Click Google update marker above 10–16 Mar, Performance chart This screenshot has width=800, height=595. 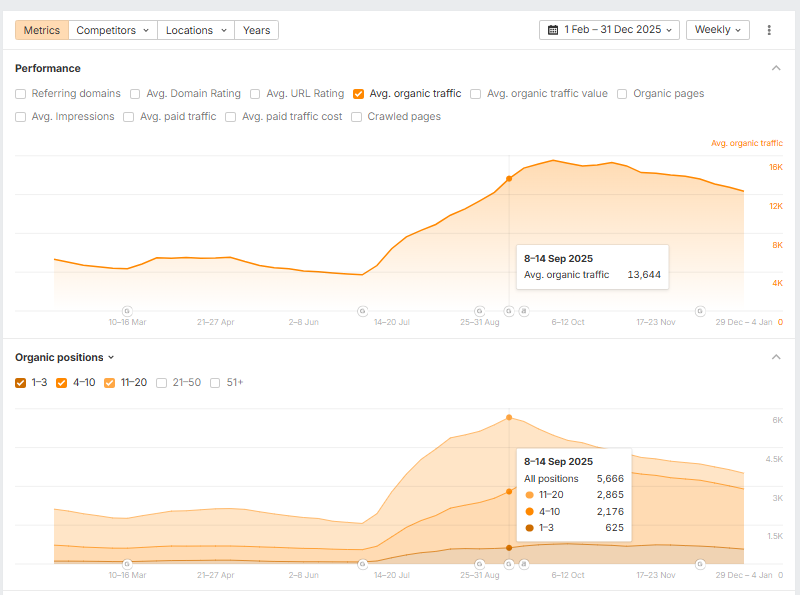pyautogui.click(x=127, y=311)
